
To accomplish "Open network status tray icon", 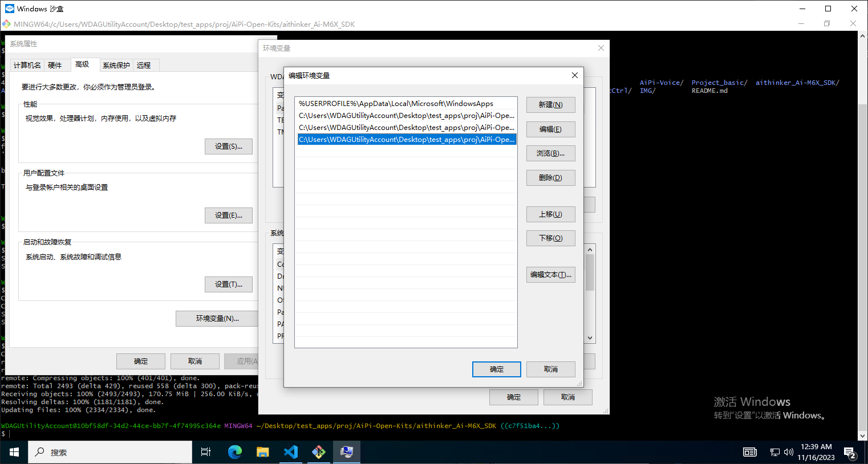I will [774, 452].
